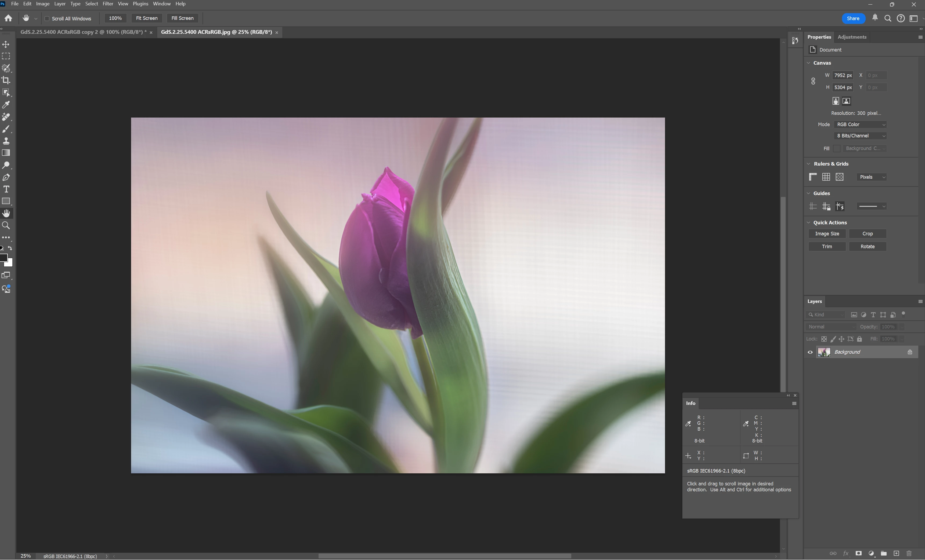The image size is (925, 560).
Task: Select the Horizontal Type tool
Action: pos(6,189)
